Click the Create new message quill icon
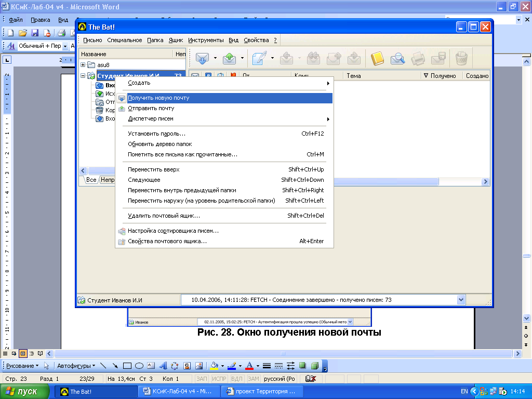This screenshot has height=399, width=532. (259, 58)
